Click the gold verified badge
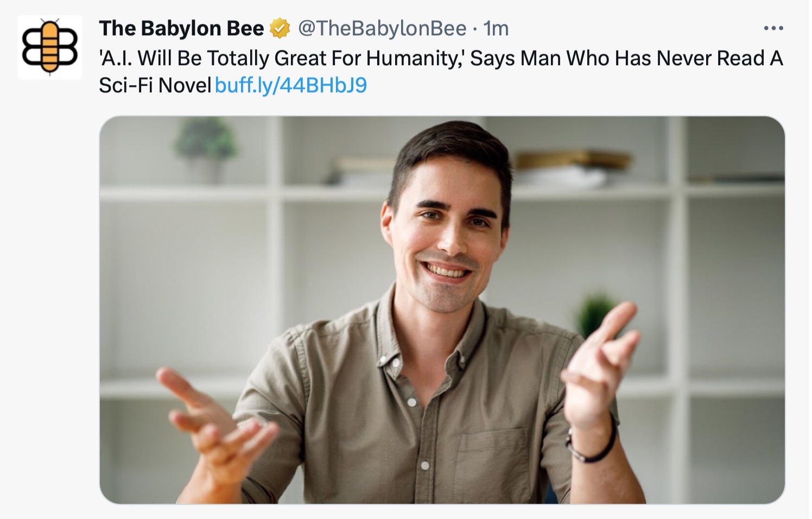The width and height of the screenshot is (812, 519). 280,28
